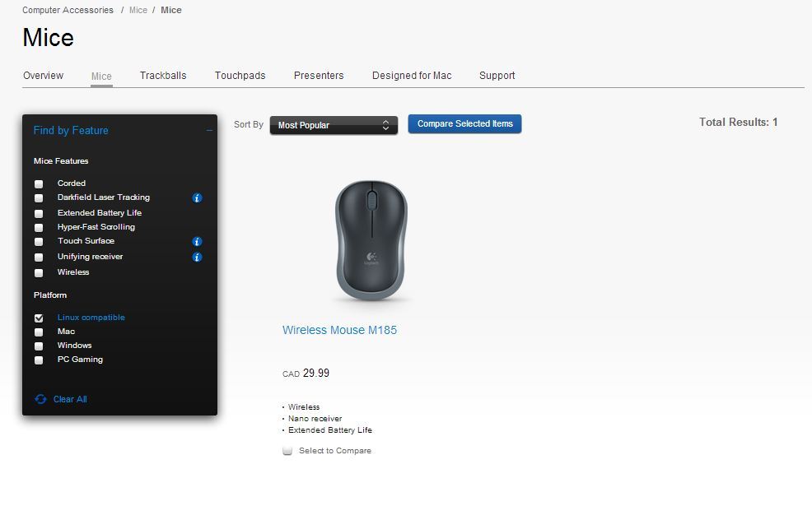Open info tooltip for Darkfield Laser Tracking
This screenshot has height=506, width=812.
pyautogui.click(x=196, y=197)
